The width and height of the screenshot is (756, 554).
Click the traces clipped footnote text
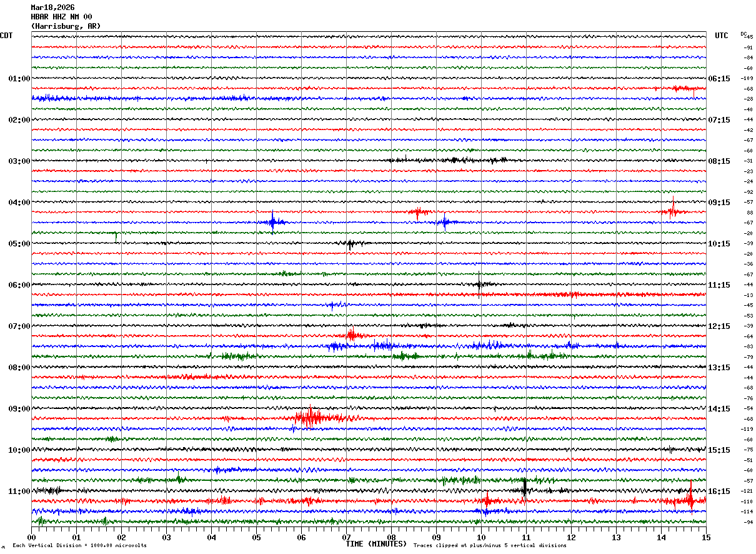coord(490,545)
